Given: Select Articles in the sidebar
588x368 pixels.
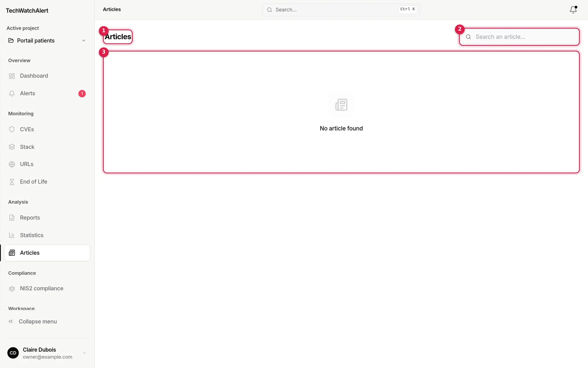Looking at the screenshot, I should click(47, 253).
